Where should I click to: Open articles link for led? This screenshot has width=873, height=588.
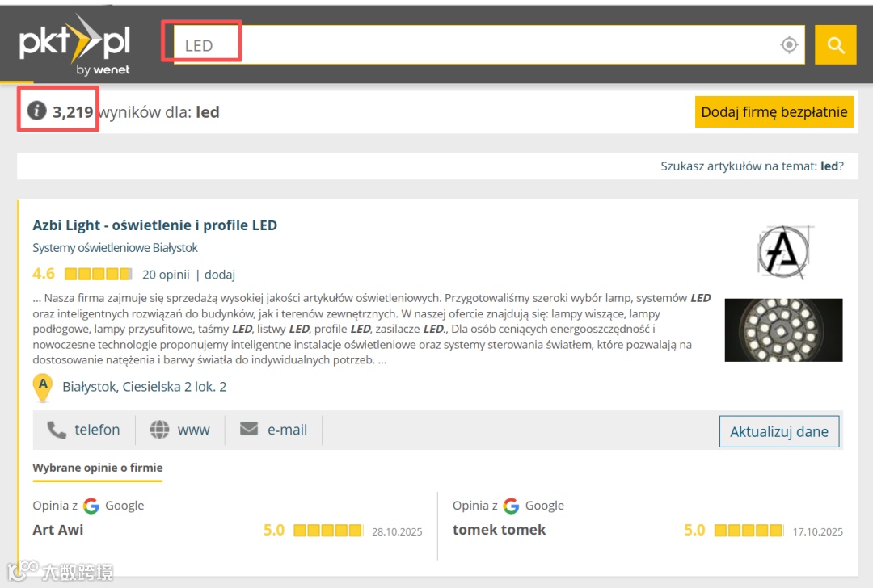tap(753, 166)
